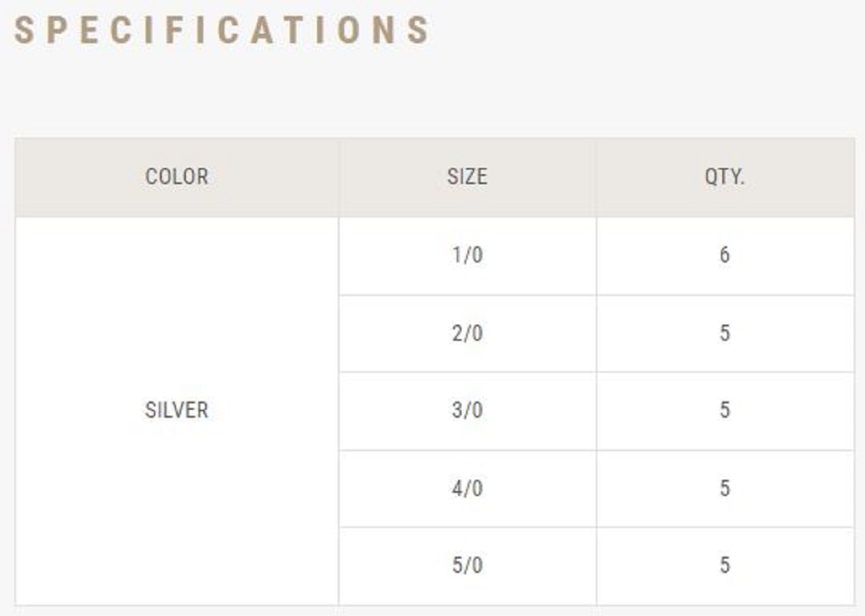Select the 5/0 size cell
Viewport: 865px width, 616px height.
coord(467,565)
